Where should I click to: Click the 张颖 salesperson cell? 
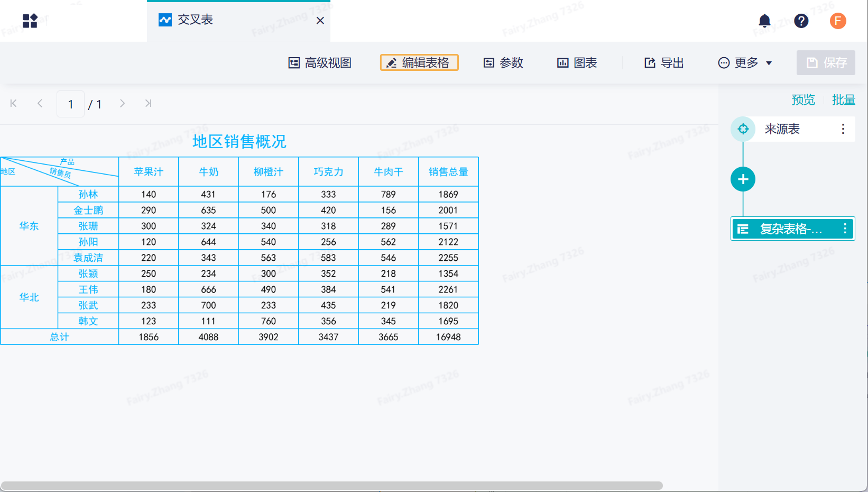click(x=88, y=274)
